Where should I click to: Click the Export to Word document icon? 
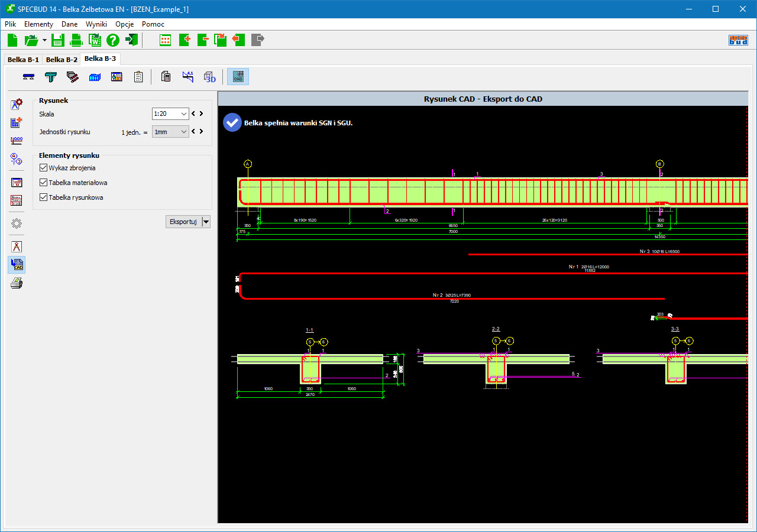click(x=95, y=40)
